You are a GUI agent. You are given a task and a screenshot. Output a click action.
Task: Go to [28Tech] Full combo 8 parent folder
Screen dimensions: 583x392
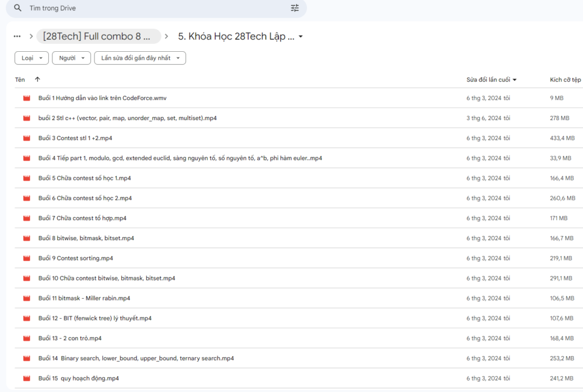tap(97, 36)
